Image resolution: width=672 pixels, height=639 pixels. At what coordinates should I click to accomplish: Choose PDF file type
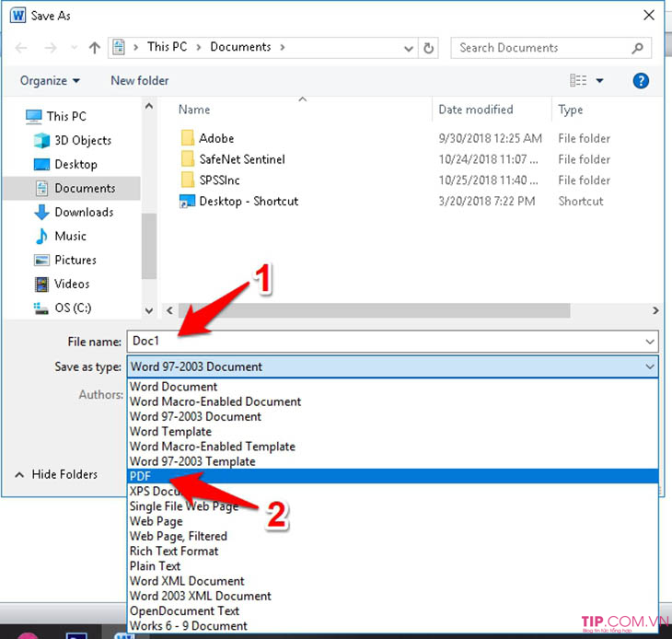click(x=393, y=476)
